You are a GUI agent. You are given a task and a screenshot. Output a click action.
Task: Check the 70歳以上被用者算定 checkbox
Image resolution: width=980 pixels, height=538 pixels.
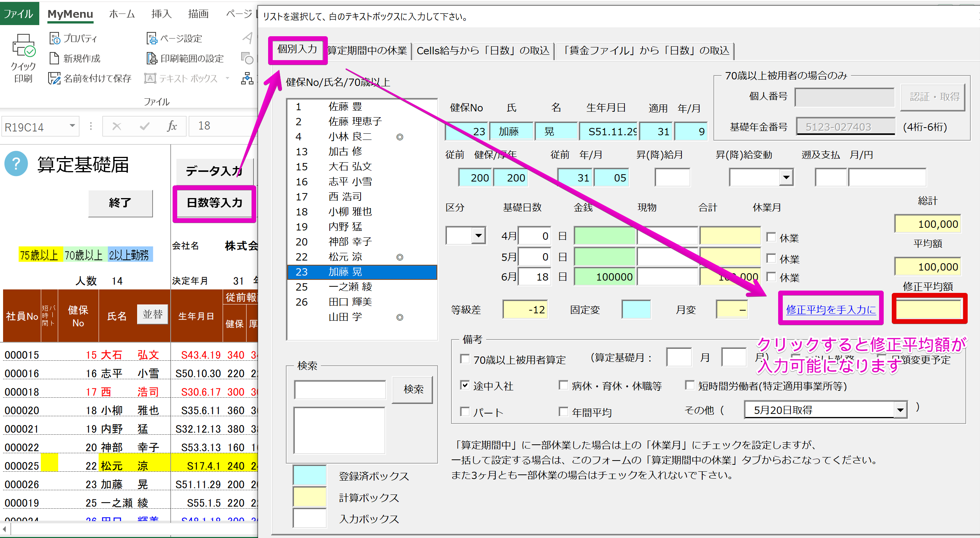click(465, 359)
